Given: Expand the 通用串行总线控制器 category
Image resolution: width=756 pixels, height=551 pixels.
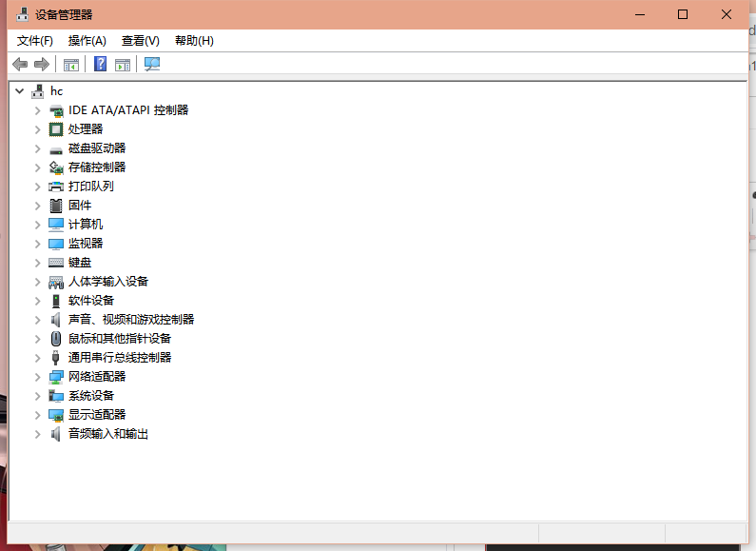Looking at the screenshot, I should (38, 358).
